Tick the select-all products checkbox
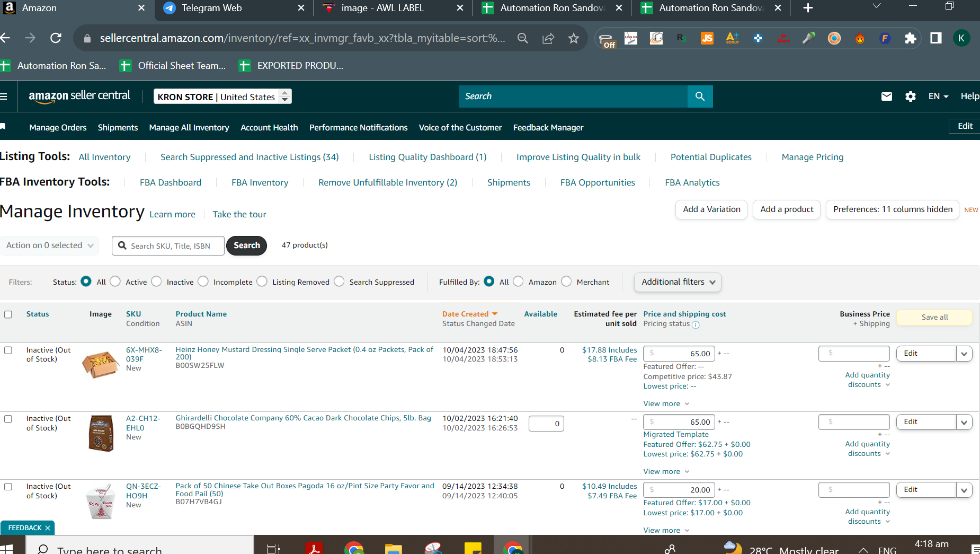The width and height of the screenshot is (980, 554). pyautogui.click(x=8, y=314)
